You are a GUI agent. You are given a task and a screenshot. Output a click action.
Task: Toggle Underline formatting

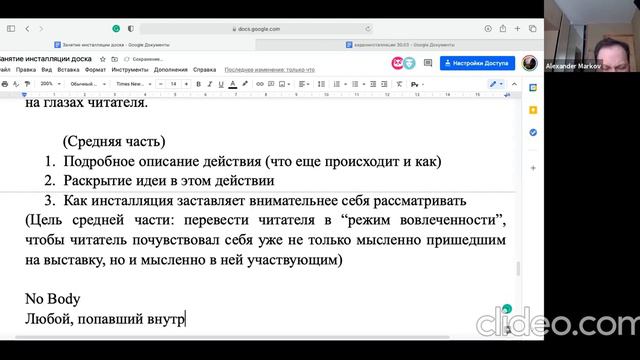[x=221, y=84]
